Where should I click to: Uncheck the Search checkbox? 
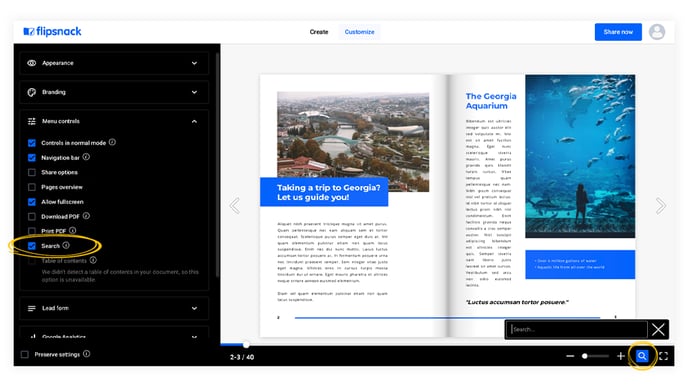pos(32,246)
